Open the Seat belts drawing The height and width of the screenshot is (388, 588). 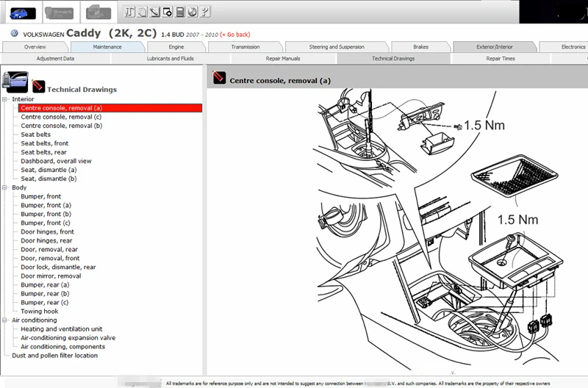[35, 134]
